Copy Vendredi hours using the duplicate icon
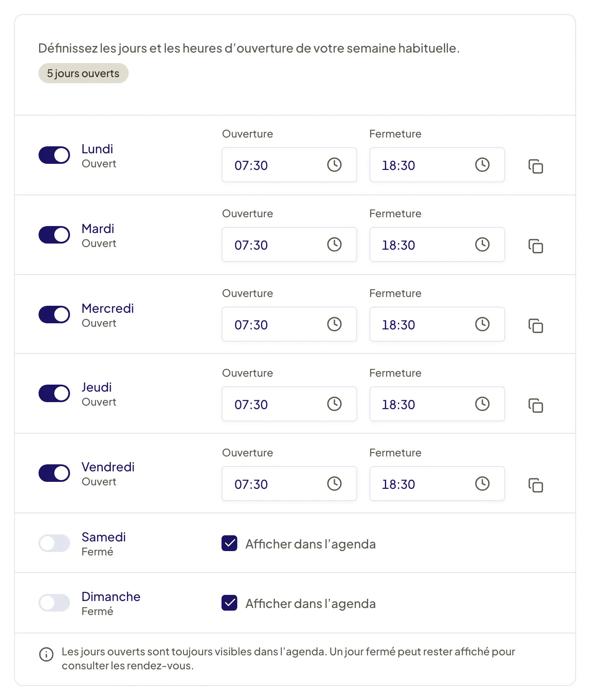Screen dimensions: 591x700 [x=535, y=485]
